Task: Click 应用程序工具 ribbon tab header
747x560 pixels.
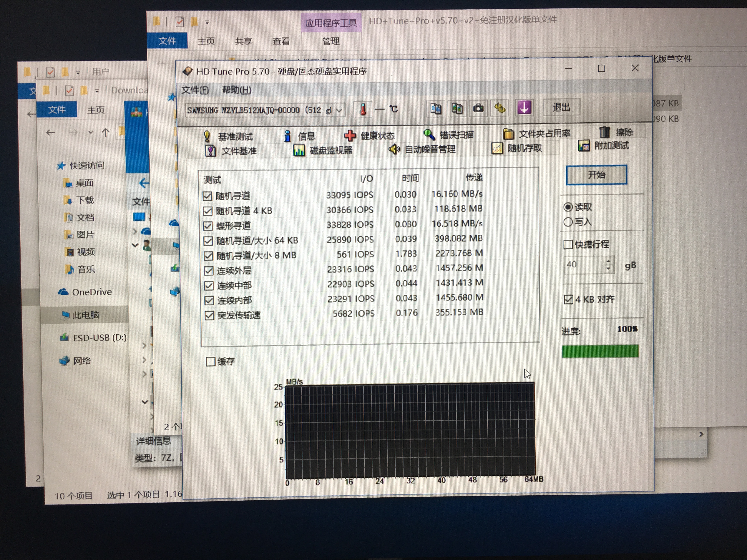Action: pyautogui.click(x=331, y=23)
